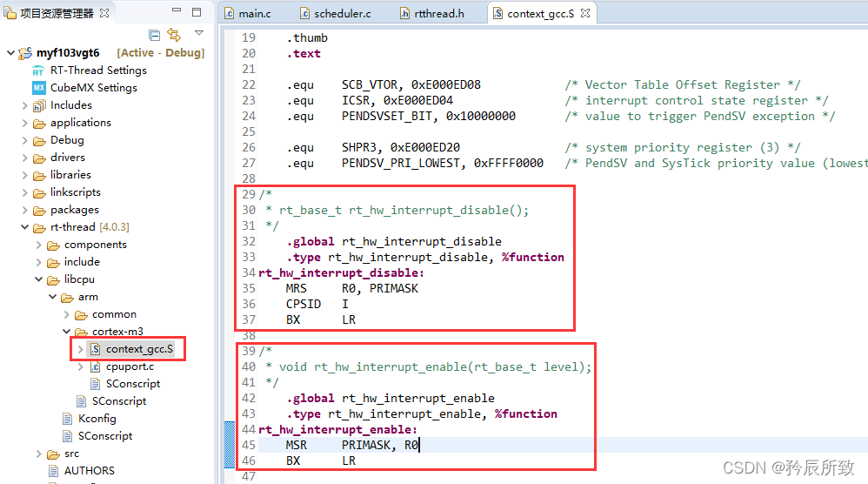
Task: Open the explorer View Menu arrow
Action: click(x=199, y=33)
